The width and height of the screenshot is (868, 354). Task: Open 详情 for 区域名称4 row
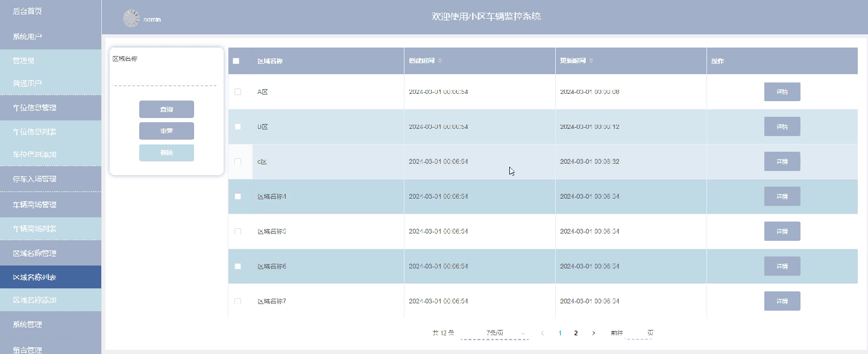pos(782,196)
